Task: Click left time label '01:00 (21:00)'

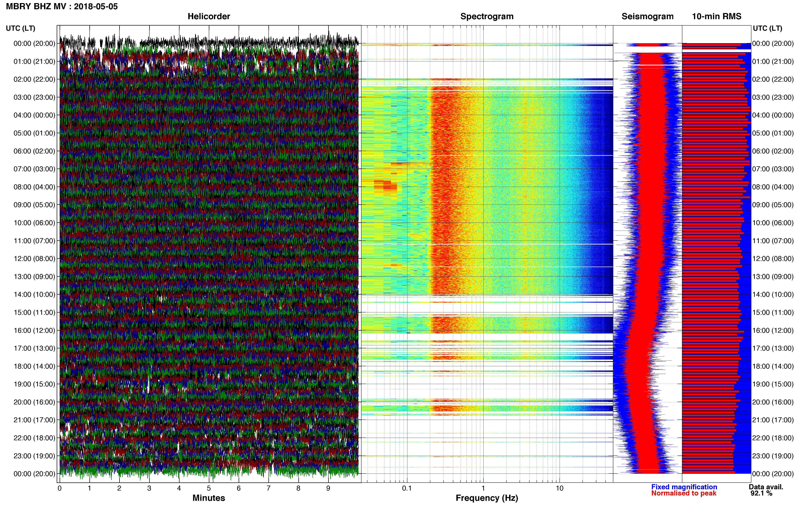Action: tap(34, 62)
